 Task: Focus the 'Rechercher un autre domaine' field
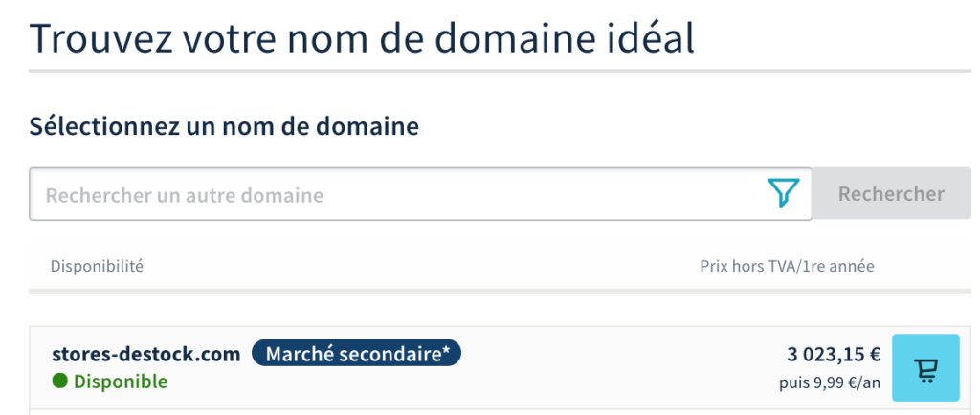coord(402,195)
